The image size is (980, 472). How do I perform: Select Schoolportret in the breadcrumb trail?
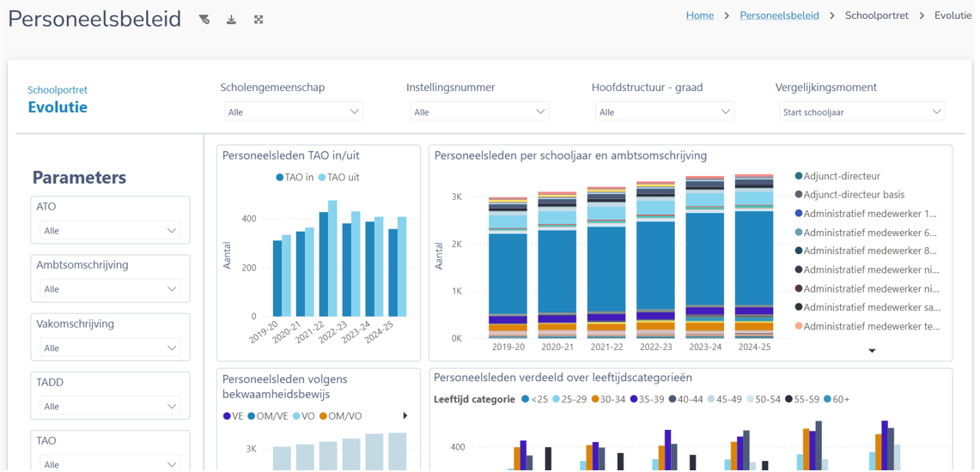[876, 15]
